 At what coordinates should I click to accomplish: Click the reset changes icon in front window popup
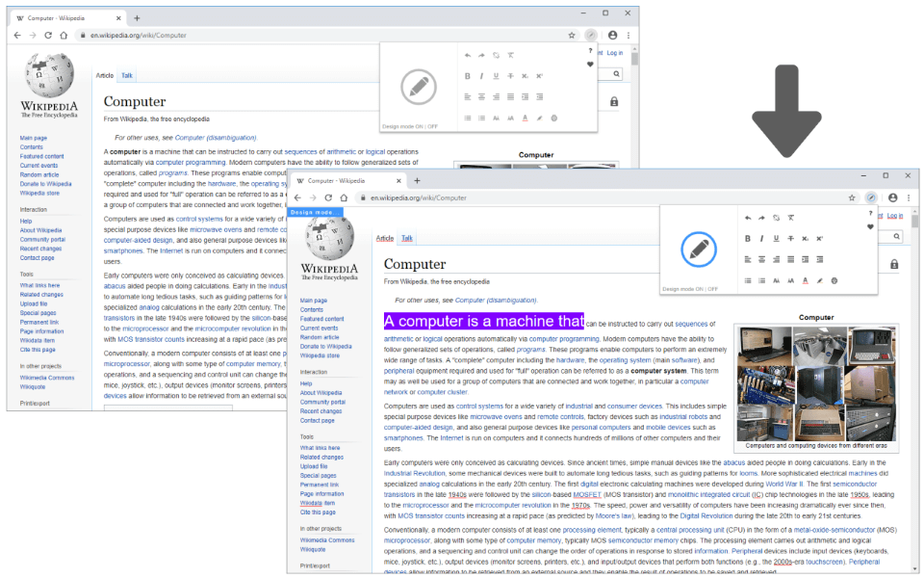(776, 218)
